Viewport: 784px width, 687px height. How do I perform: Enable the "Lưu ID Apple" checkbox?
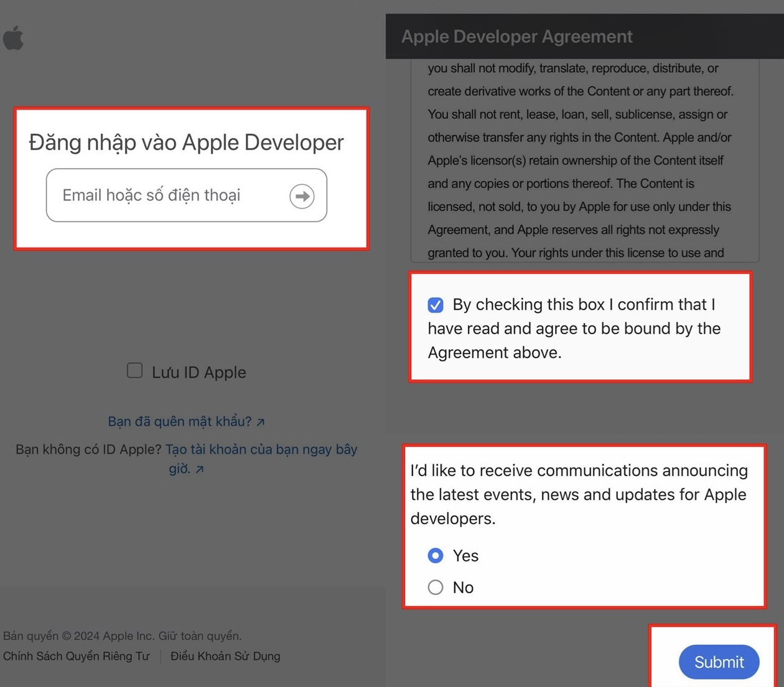(x=134, y=371)
